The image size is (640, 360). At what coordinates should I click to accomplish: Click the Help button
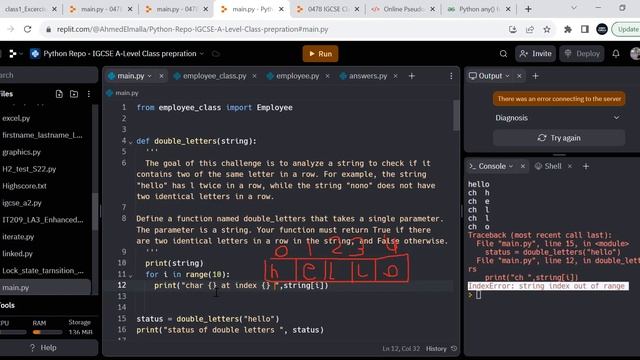tap(43, 348)
